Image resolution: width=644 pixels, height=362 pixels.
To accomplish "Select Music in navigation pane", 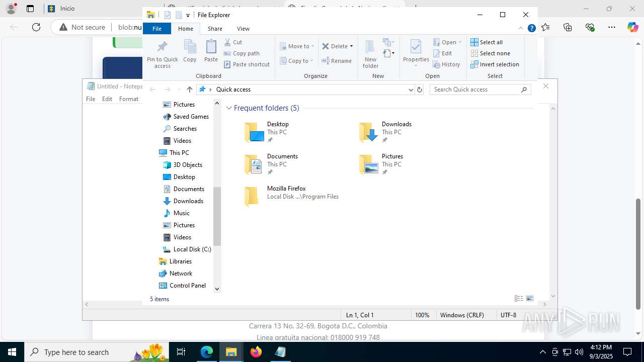I will coord(181,213).
